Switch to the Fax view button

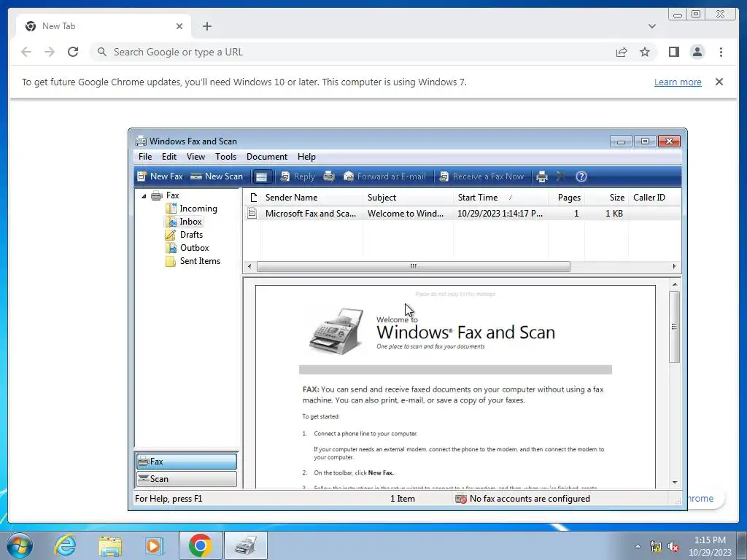pyautogui.click(x=187, y=461)
